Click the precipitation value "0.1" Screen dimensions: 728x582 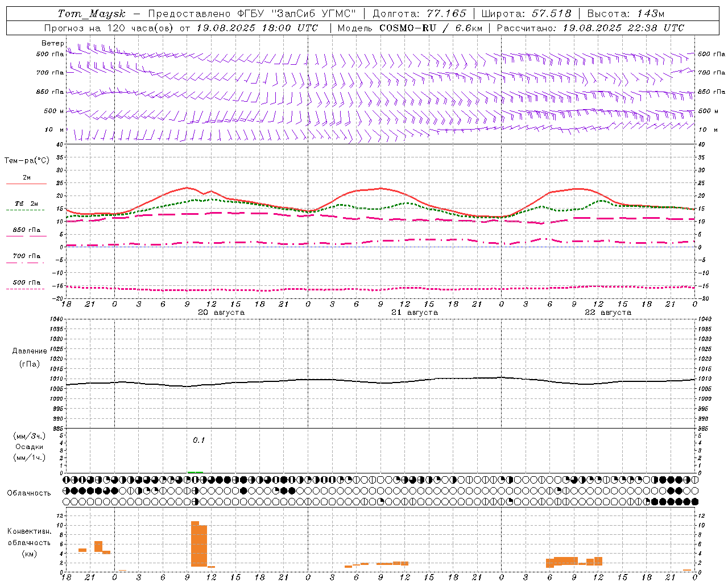pos(198,440)
